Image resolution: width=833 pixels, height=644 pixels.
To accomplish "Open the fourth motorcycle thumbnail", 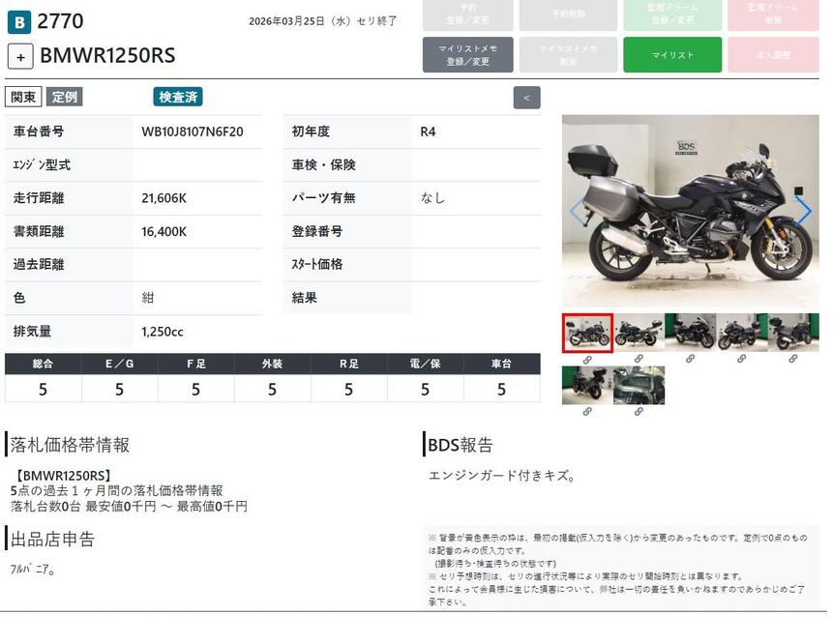I will [x=742, y=332].
